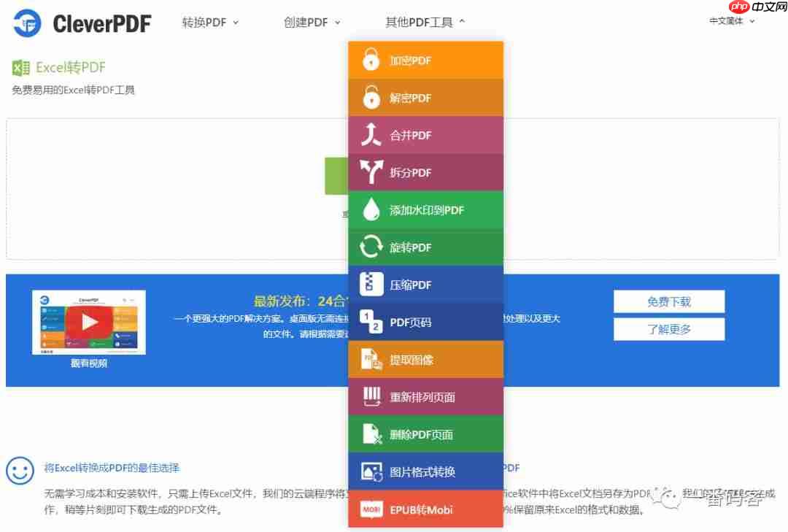788x532 pixels.
Task: Select the 合并PDF merge arrows icon
Action: 371,135
